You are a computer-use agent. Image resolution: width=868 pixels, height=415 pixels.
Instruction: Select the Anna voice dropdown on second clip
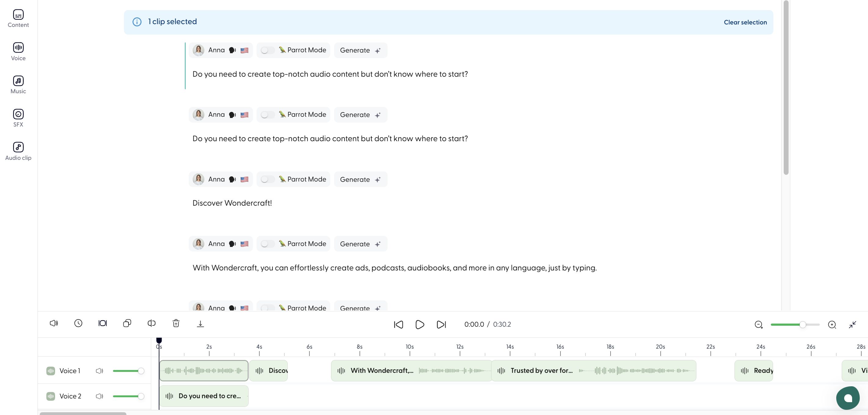point(221,115)
